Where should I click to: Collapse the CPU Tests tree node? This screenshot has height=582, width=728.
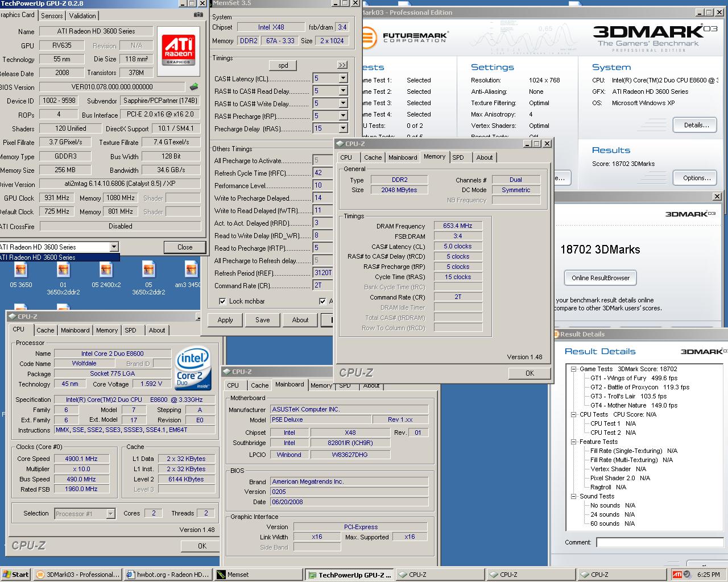click(x=574, y=414)
